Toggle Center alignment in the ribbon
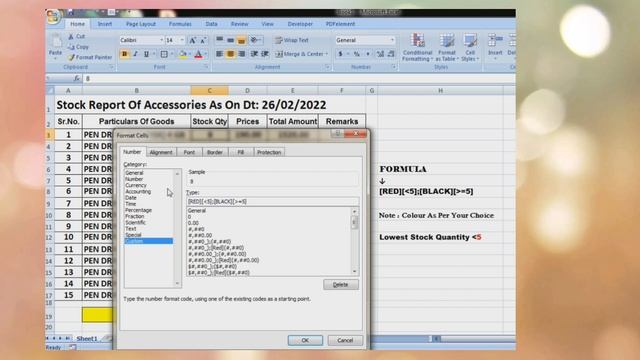The width and height of the screenshot is (640, 360). coord(231,54)
